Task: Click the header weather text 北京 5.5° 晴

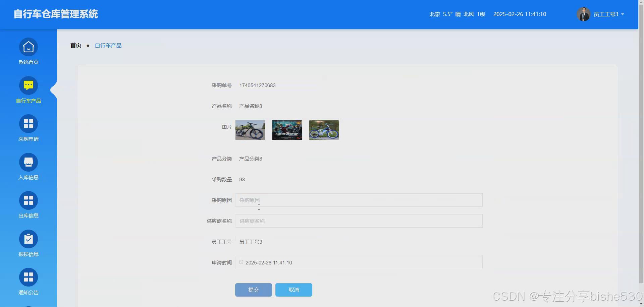Action: (445, 14)
